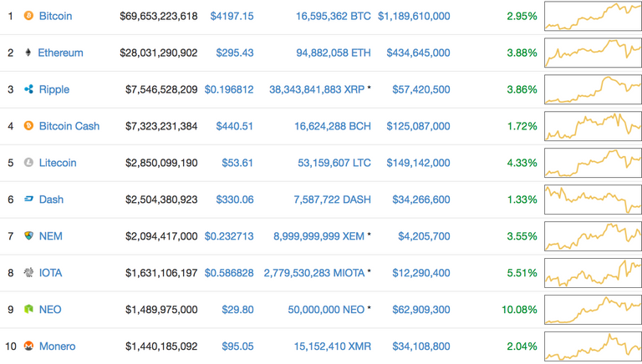Open the IOTA name link
The height and width of the screenshot is (364, 642).
pos(50,273)
